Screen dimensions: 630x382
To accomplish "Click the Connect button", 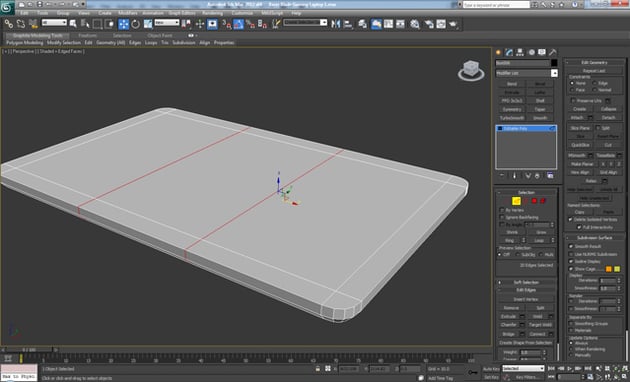I will click(537, 334).
